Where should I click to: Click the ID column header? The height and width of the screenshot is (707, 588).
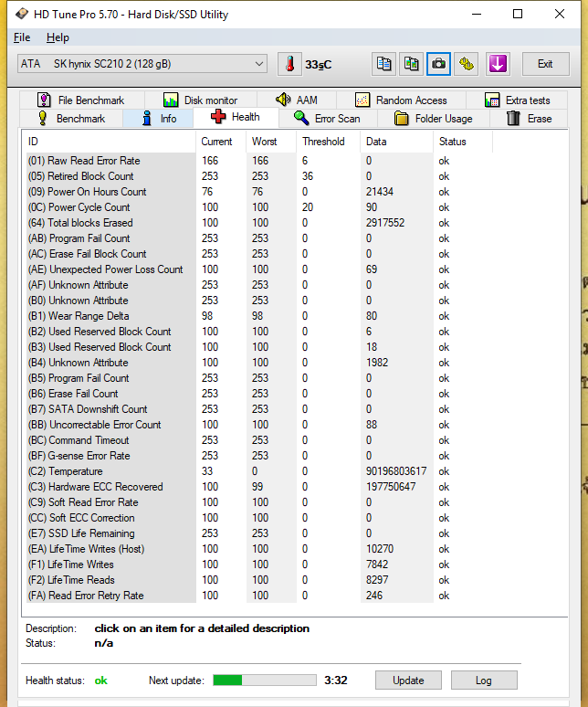point(109,142)
